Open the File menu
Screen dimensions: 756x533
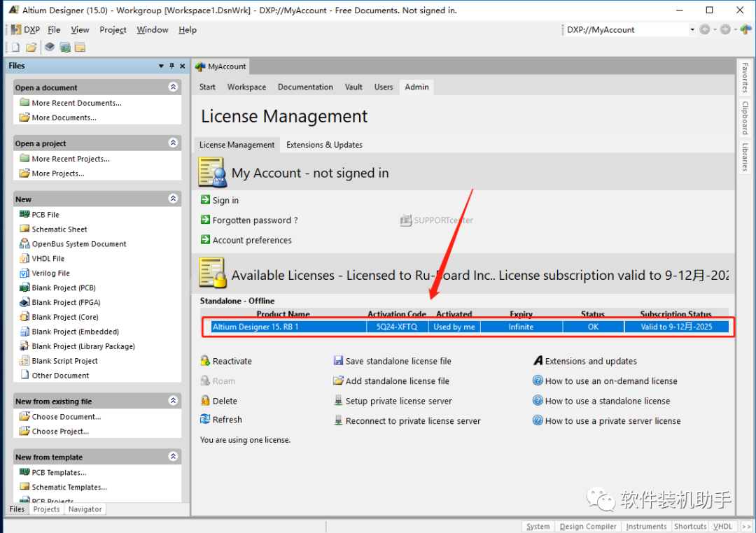54,30
